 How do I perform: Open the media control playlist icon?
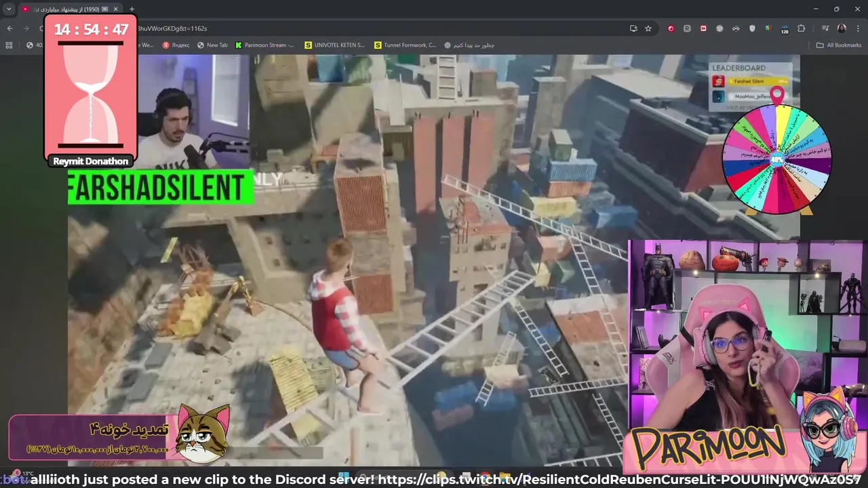(x=825, y=28)
